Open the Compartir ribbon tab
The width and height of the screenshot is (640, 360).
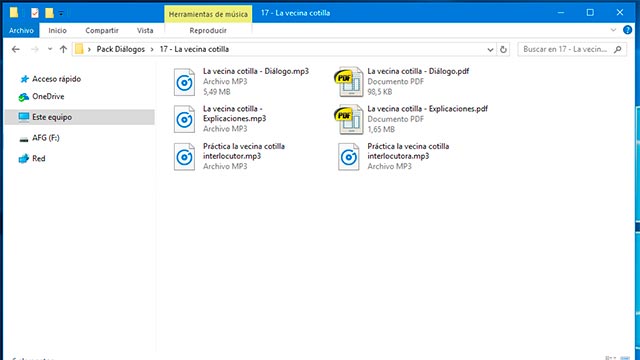[x=102, y=31]
